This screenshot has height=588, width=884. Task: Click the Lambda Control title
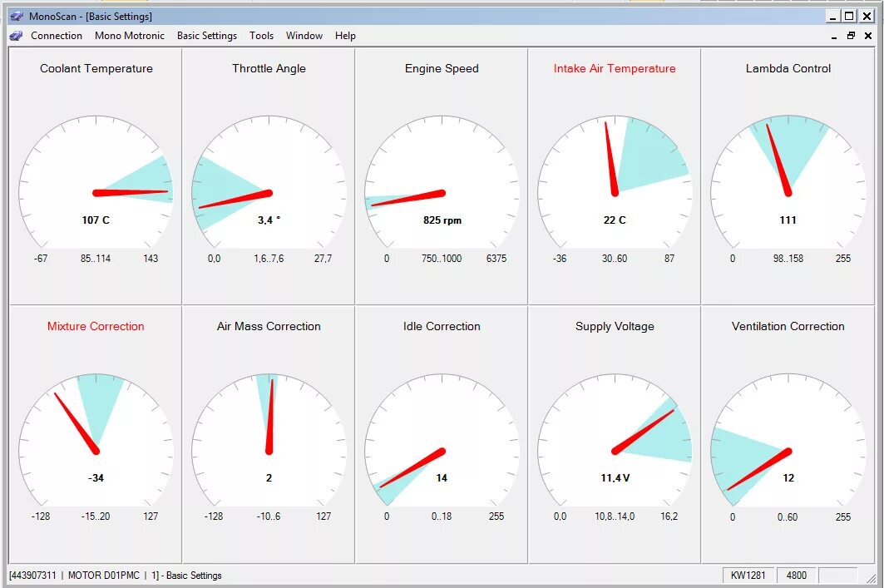788,69
